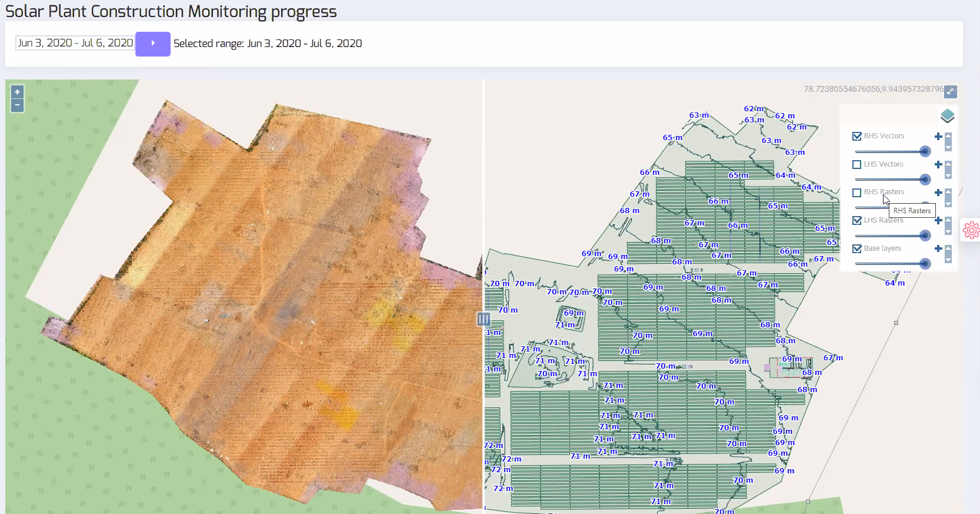Click the date range input field
The width and height of the screenshot is (980, 514).
pyautogui.click(x=75, y=43)
